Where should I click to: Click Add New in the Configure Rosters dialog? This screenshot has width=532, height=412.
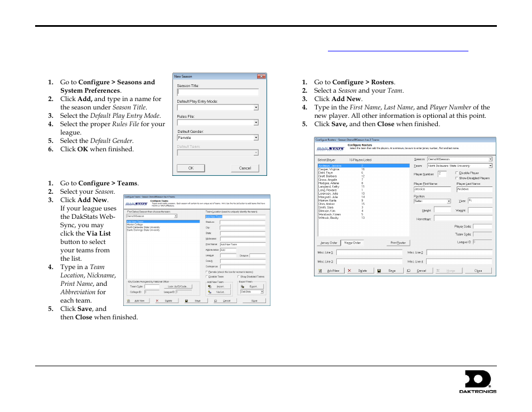click(331, 271)
